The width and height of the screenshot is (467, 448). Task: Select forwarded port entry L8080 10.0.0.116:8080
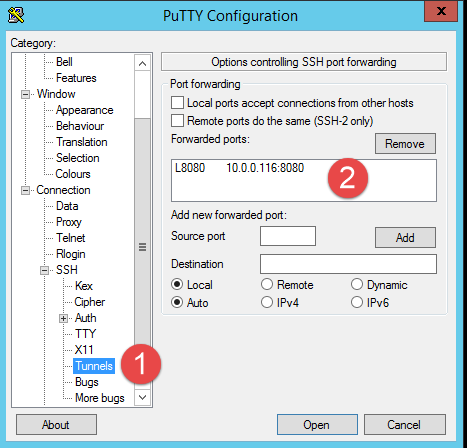pos(239,168)
